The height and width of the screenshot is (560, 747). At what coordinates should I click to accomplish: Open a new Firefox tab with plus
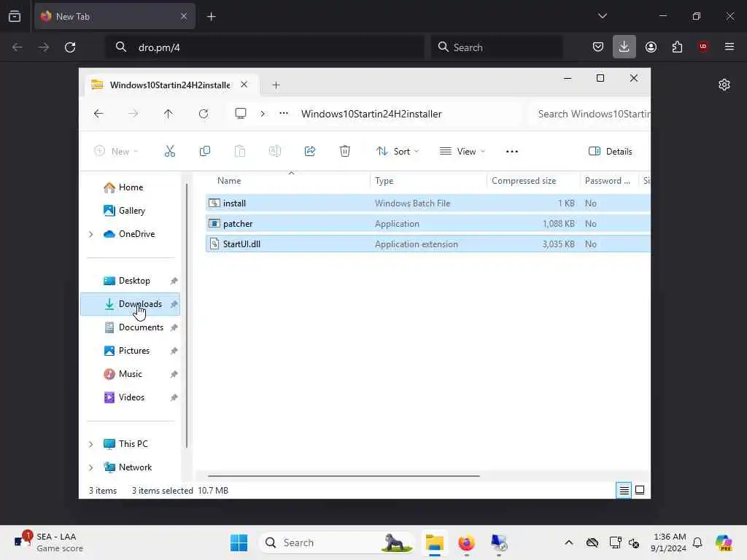(x=211, y=16)
